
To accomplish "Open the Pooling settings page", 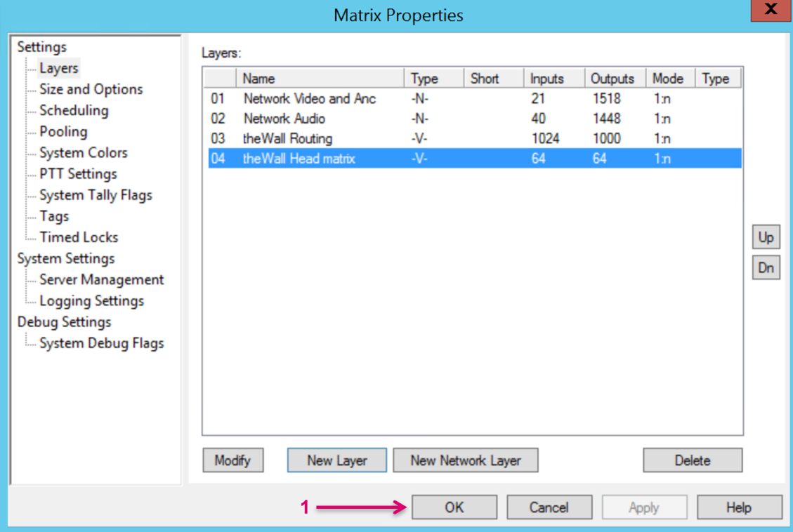I will coord(63,131).
